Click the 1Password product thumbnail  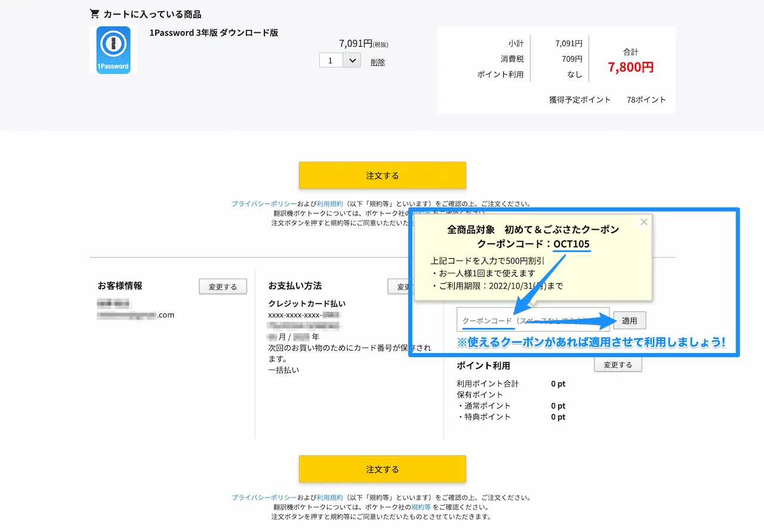(x=113, y=50)
